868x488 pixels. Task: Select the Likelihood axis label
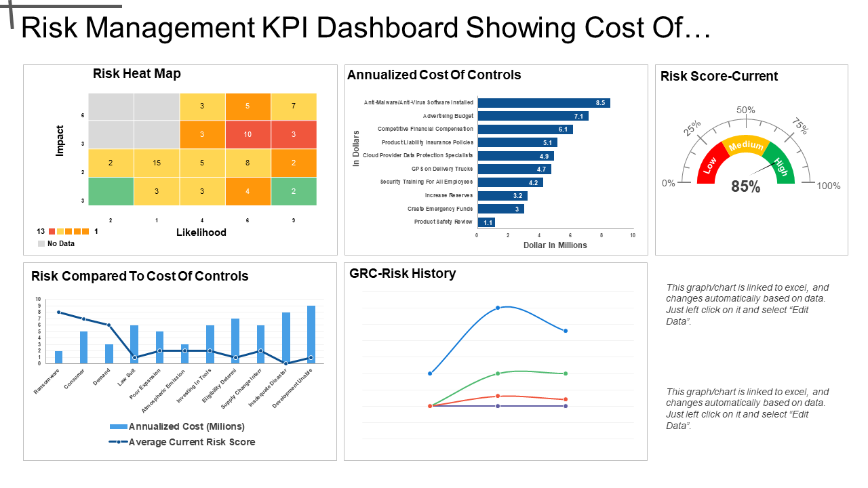tap(201, 232)
